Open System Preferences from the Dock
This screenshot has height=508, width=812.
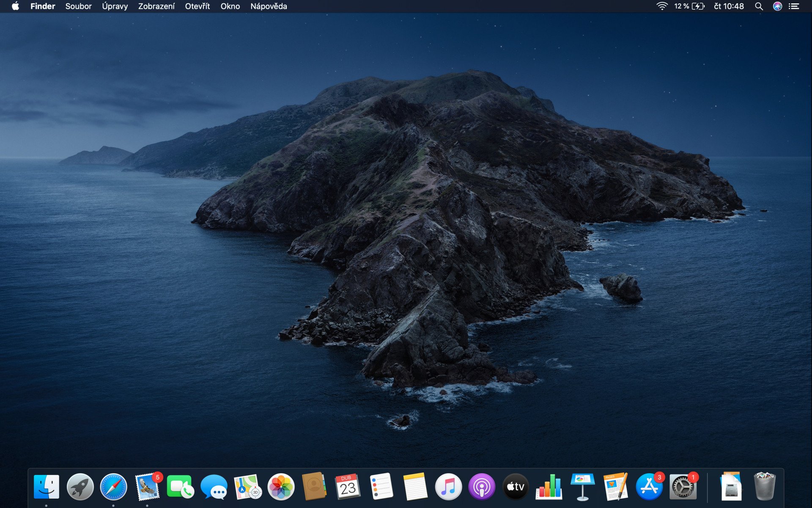(683, 486)
